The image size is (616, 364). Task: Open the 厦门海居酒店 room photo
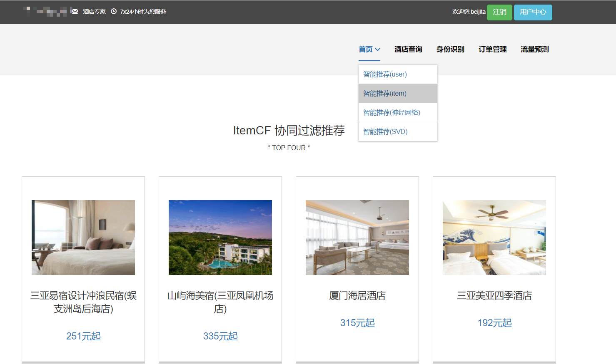[x=357, y=237]
